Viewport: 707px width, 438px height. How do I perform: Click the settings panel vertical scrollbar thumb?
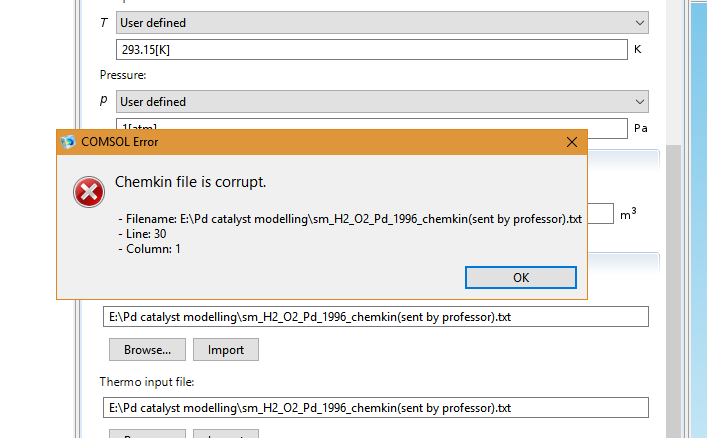(x=674, y=291)
